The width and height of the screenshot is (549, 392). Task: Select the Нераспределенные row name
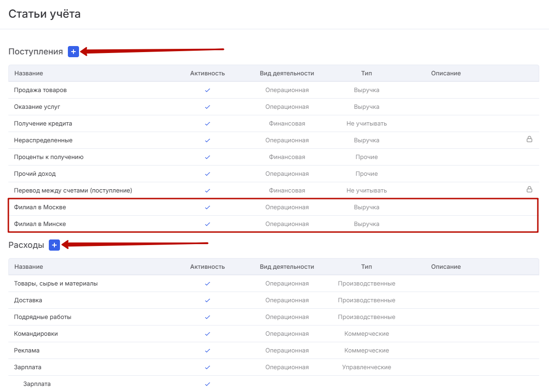tap(43, 140)
